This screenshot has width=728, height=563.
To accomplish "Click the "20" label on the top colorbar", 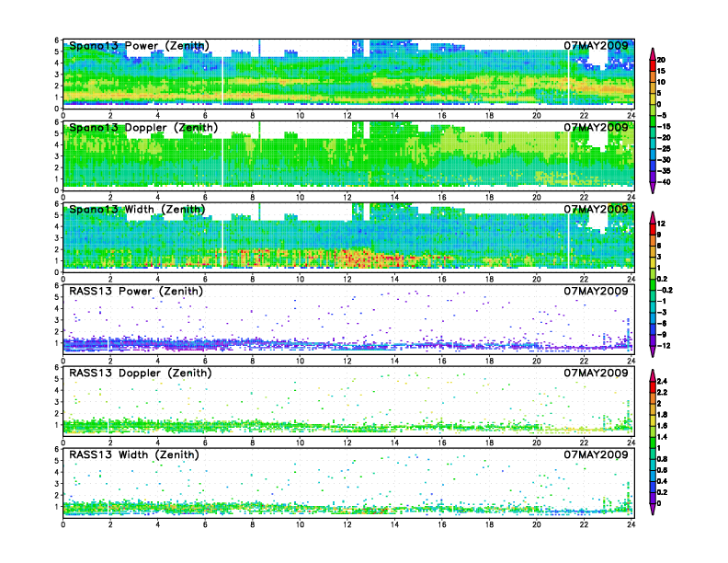I will pos(661,60).
